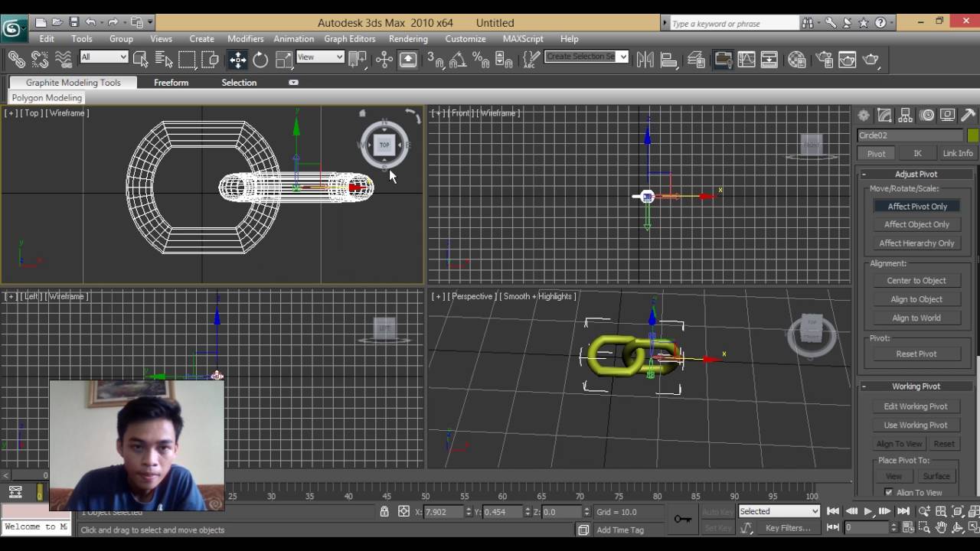Choose the Select and Rotate tool
This screenshot has width=980, height=551.
point(260,59)
